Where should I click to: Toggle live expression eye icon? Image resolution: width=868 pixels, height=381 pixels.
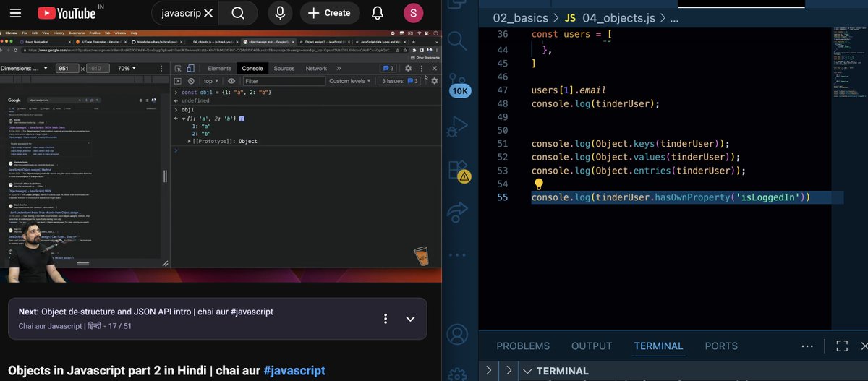(231, 81)
